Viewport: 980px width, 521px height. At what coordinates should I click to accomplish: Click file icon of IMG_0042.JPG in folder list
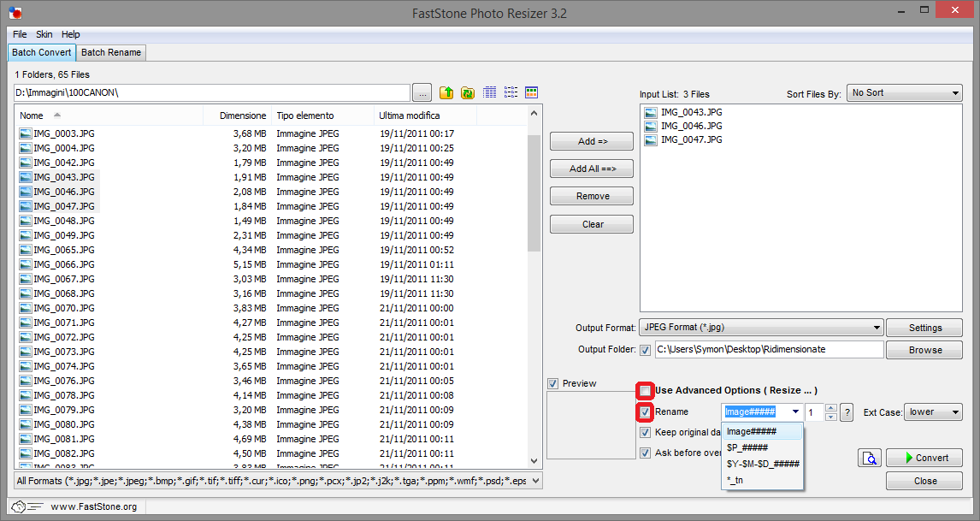pos(25,163)
